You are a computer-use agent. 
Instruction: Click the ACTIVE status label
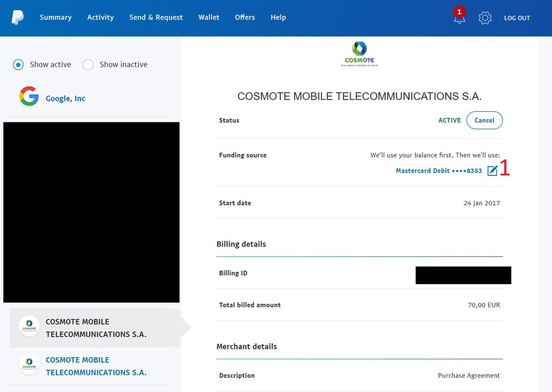(449, 120)
